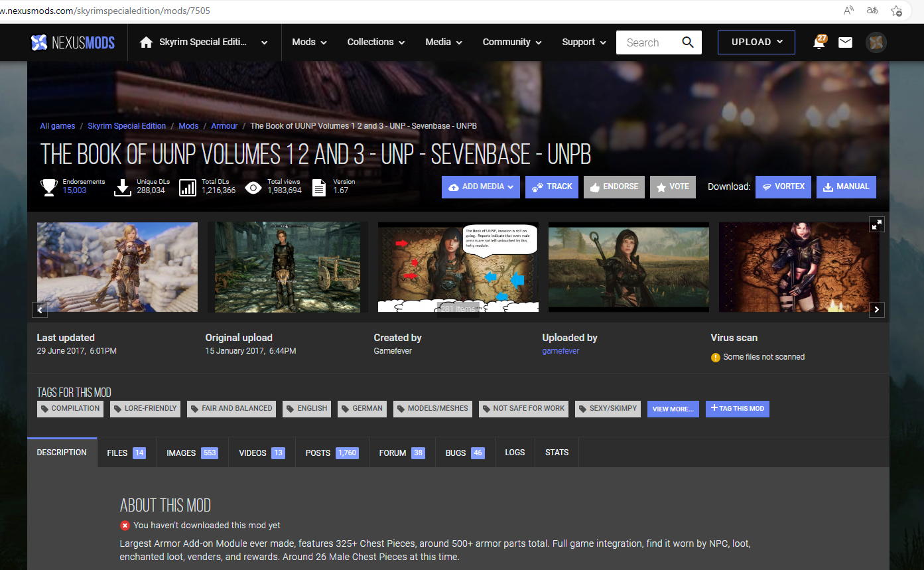This screenshot has width=924, height=570.
Task: Open the Mods breadcrumb link
Action: (x=188, y=126)
